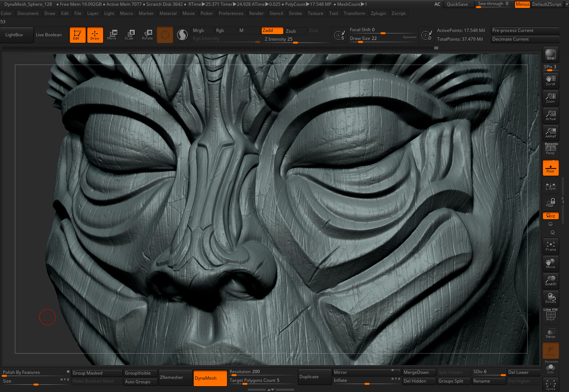Set canvas to Actual size
The width and height of the screenshot is (569, 392).
[x=550, y=115]
